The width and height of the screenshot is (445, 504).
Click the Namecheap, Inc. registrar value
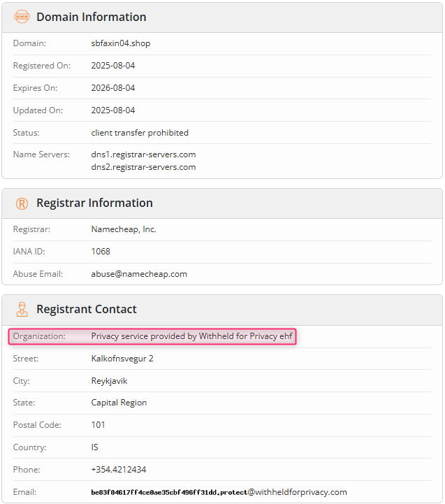[124, 229]
